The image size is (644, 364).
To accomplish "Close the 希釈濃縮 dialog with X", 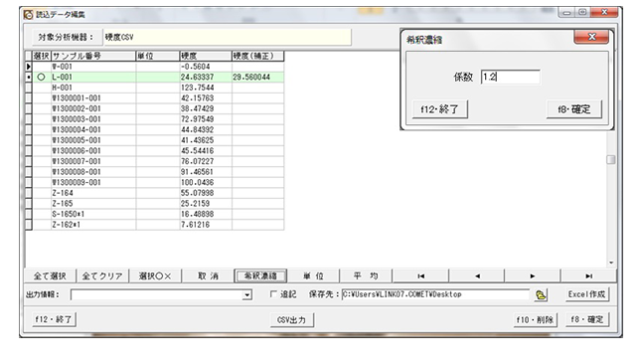I will pyautogui.click(x=591, y=37).
